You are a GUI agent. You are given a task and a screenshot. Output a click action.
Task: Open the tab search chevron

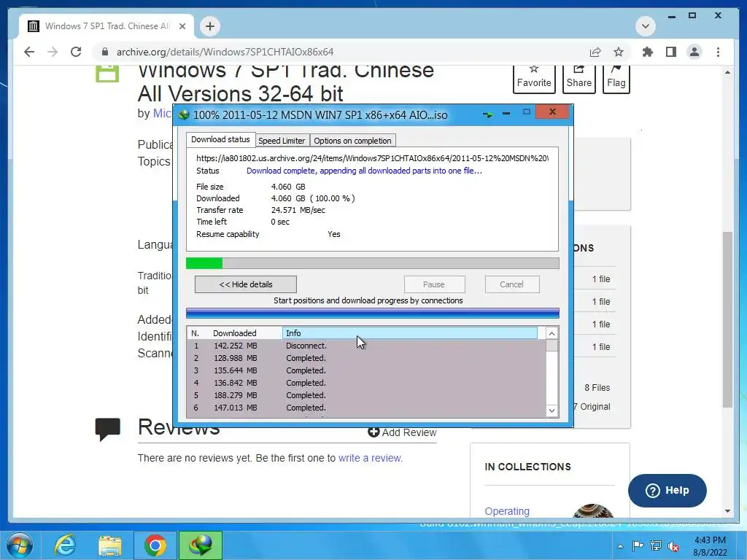646,26
